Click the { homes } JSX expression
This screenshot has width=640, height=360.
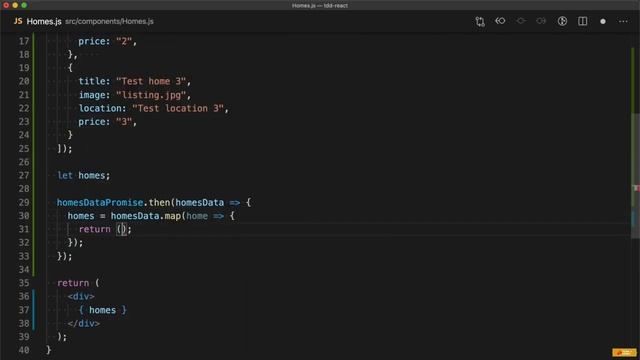pyautogui.click(x=102, y=310)
